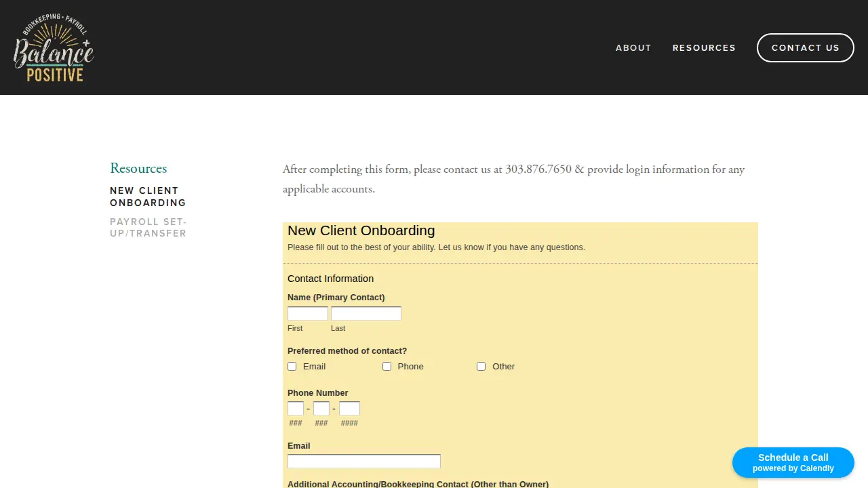The image size is (868, 488).
Task: Click the 'Phone Number' field label
Action: [x=318, y=393]
